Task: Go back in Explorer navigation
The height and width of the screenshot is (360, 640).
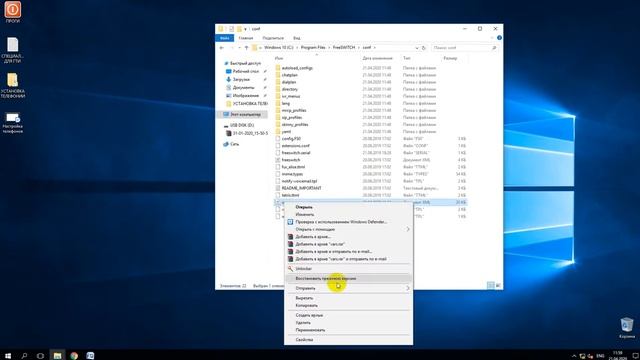Action: (x=222, y=48)
